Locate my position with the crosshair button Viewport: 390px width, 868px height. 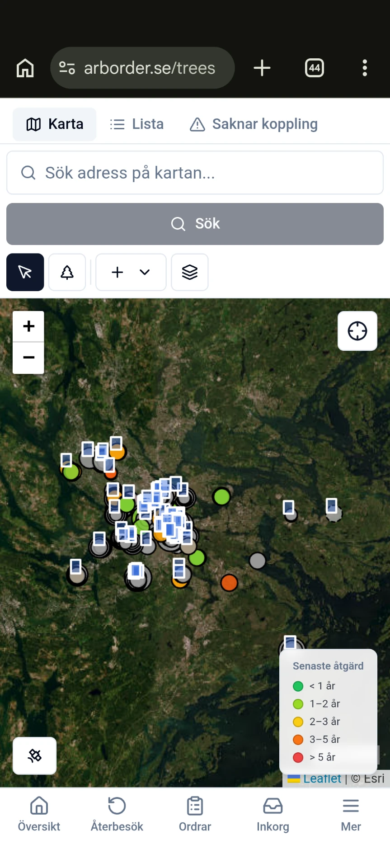[x=357, y=331]
